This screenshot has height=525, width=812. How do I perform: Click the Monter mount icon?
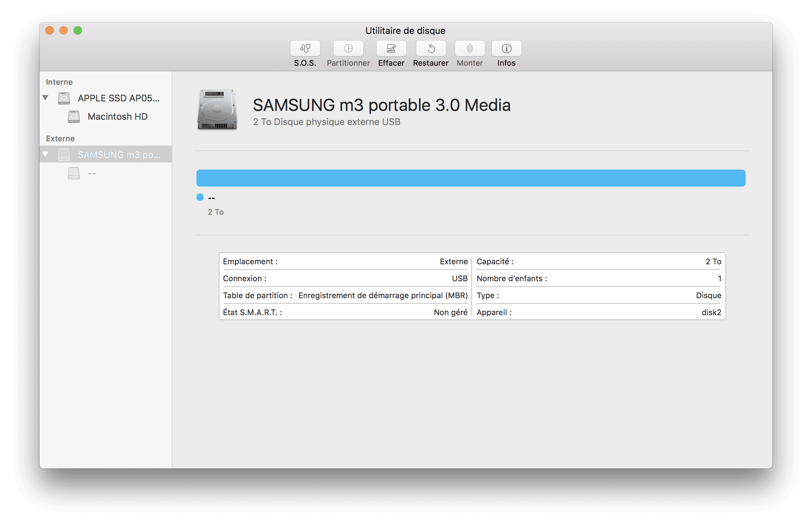pos(470,48)
